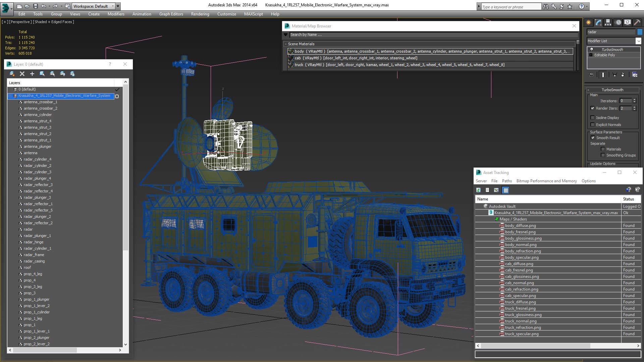Collapse the Scene Materials group
Image resolution: width=644 pixels, height=362 pixels.
click(286, 44)
